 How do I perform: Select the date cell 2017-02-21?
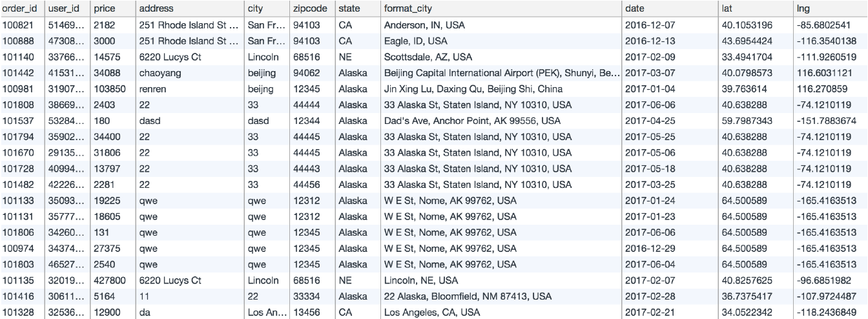(x=669, y=312)
